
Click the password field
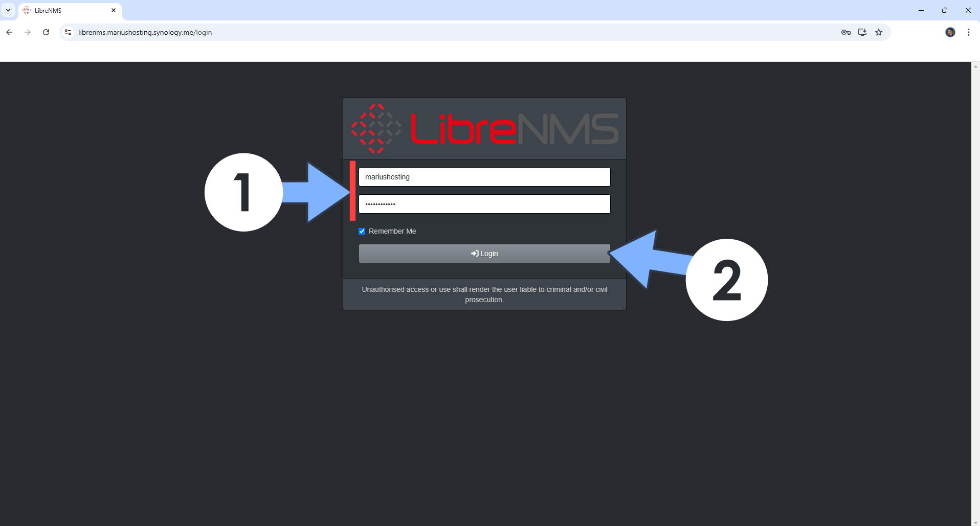point(484,204)
